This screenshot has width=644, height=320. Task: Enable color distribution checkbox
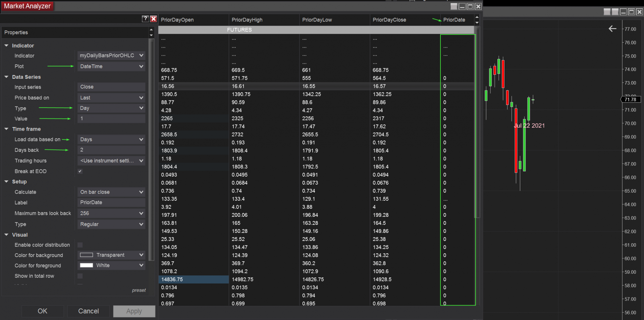(x=80, y=245)
